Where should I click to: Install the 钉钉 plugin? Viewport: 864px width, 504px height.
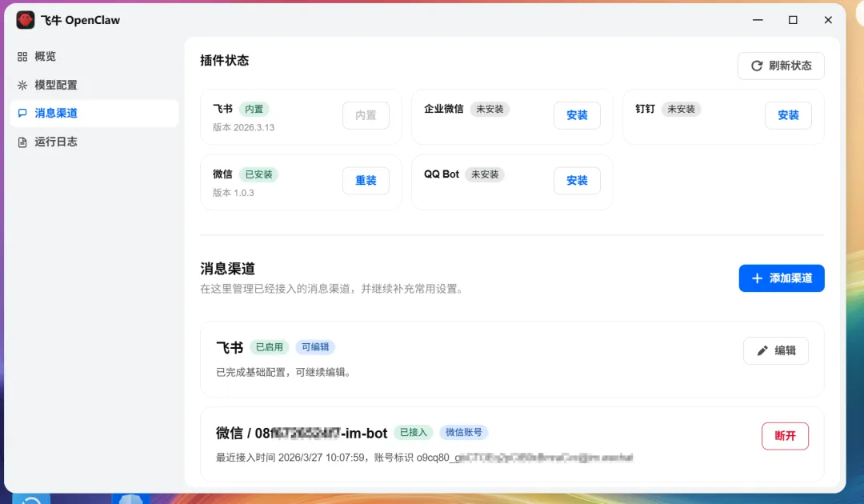788,115
